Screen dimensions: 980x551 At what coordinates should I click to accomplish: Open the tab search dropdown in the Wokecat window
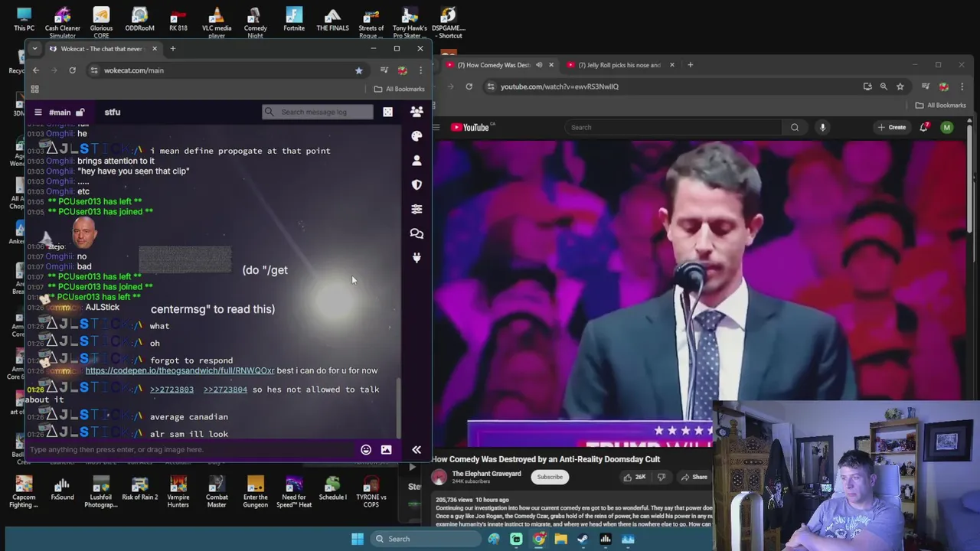pos(34,48)
